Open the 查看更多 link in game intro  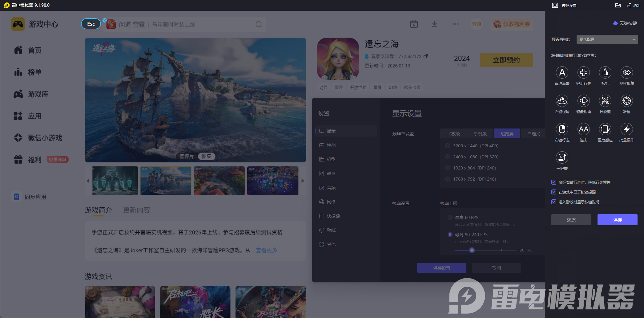tap(267, 250)
